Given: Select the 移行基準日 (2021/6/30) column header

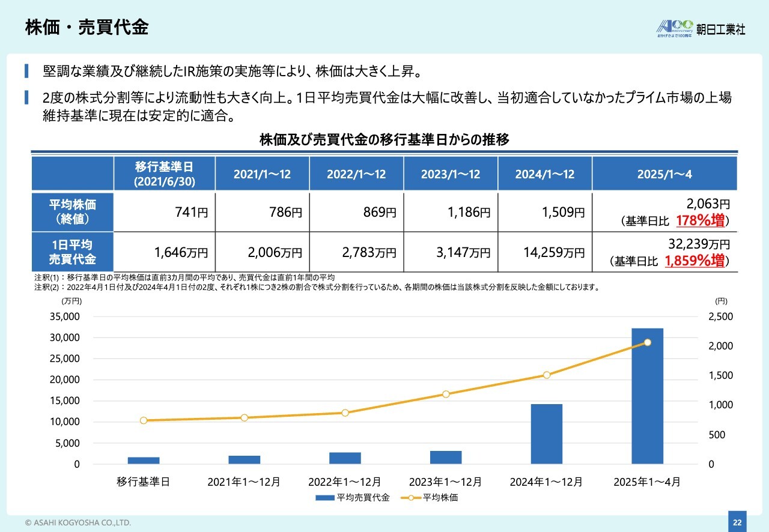Looking at the screenshot, I should point(165,174).
